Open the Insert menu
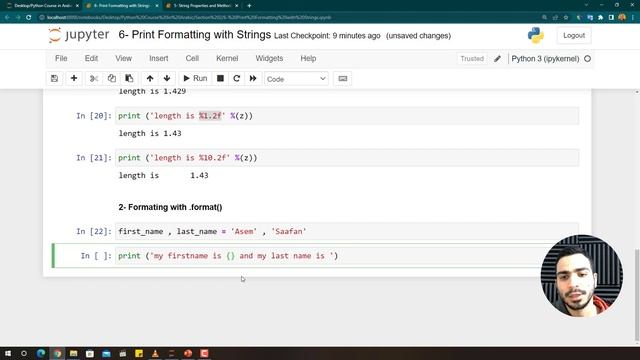The width and height of the screenshot is (640, 360). point(159,58)
